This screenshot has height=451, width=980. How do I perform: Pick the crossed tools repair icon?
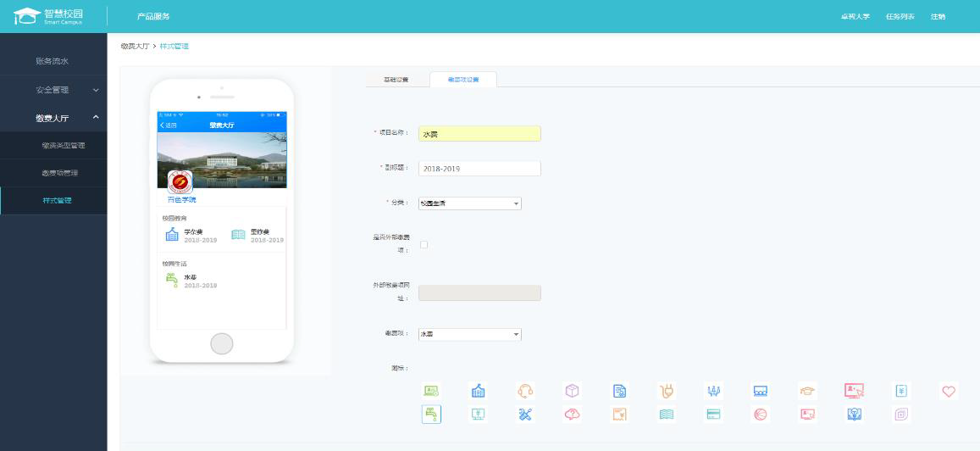525,415
